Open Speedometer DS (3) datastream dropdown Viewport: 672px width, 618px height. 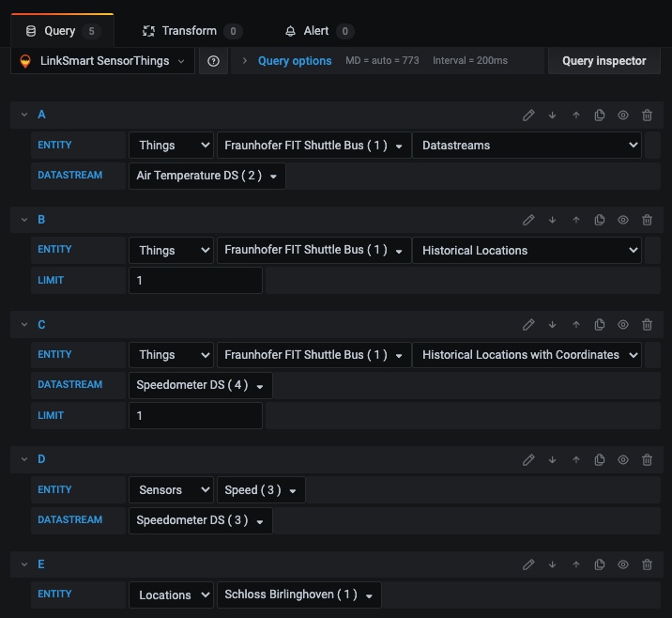(201, 520)
